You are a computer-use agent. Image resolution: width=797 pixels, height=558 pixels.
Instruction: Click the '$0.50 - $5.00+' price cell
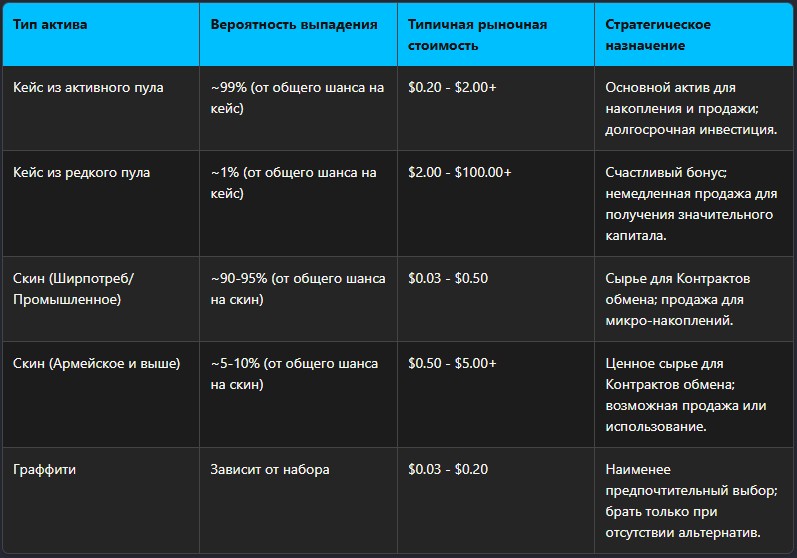(x=496, y=394)
